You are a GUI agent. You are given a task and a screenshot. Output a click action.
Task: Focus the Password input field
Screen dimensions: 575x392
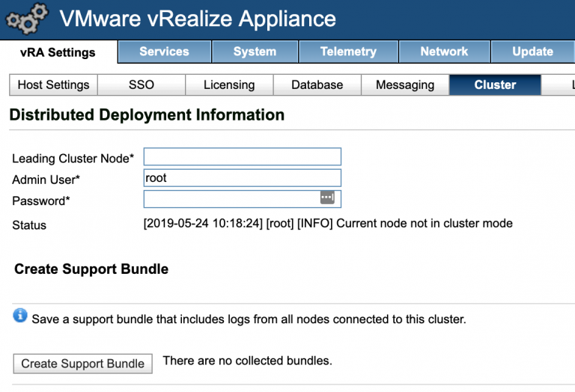click(x=243, y=199)
